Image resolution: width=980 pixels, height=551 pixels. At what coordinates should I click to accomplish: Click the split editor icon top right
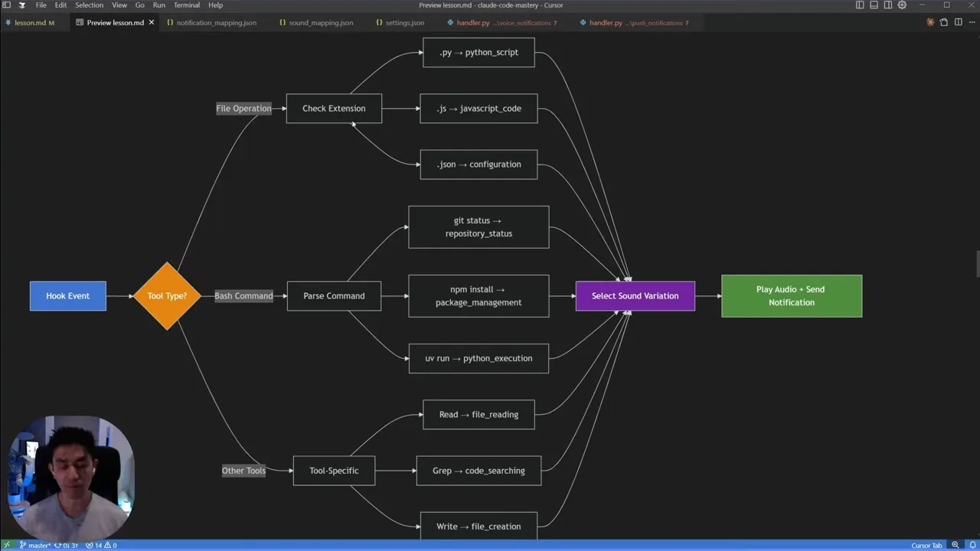tap(958, 22)
